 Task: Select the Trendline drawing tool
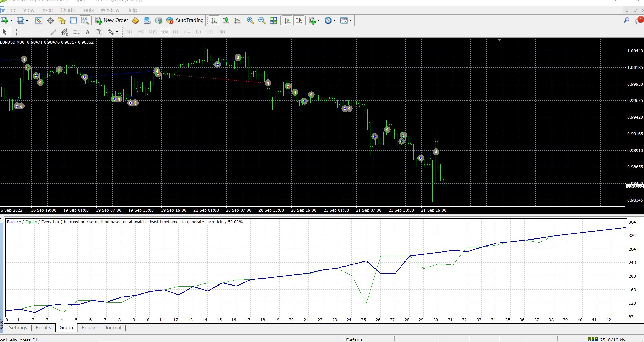click(53, 32)
